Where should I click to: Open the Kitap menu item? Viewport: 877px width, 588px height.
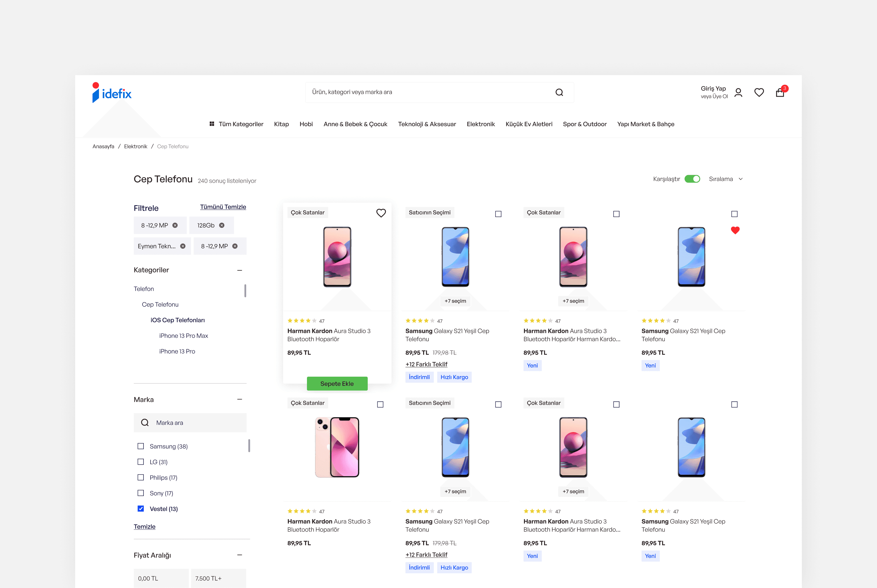tap(281, 124)
